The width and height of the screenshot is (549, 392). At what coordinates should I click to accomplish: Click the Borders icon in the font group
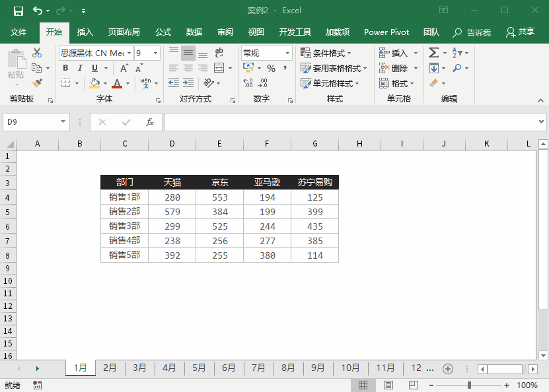click(65, 83)
